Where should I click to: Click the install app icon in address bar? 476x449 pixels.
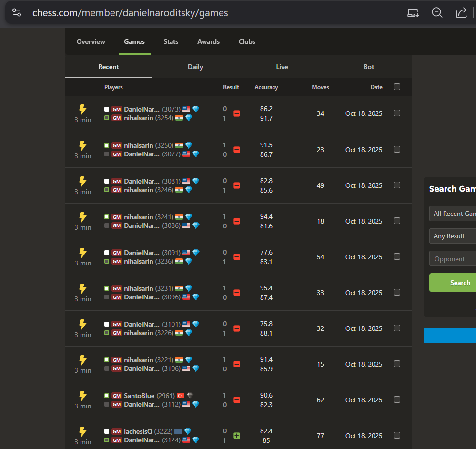[413, 13]
